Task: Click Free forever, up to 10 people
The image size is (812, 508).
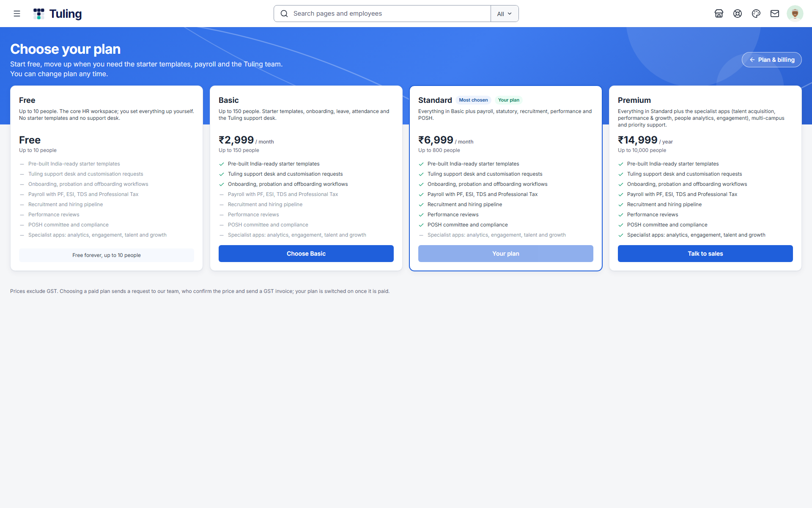Action: 107,255
